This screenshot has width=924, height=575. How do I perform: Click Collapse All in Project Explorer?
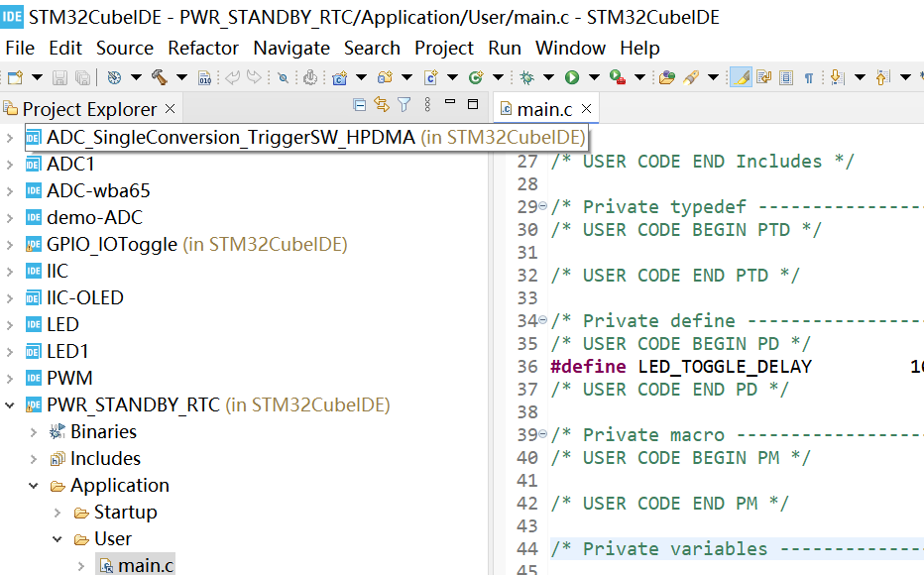coord(360,105)
